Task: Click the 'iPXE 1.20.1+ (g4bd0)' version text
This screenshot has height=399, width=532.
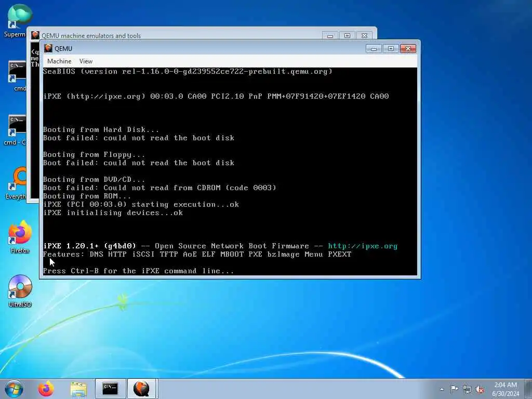Action: [89, 246]
